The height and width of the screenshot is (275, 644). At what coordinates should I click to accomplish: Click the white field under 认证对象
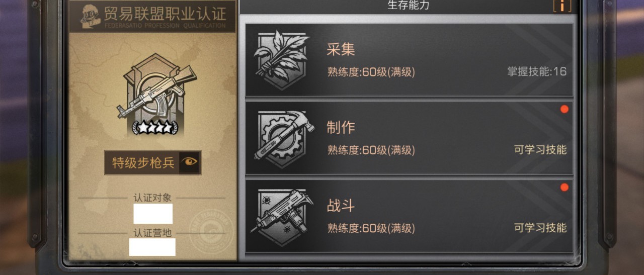pos(153,214)
